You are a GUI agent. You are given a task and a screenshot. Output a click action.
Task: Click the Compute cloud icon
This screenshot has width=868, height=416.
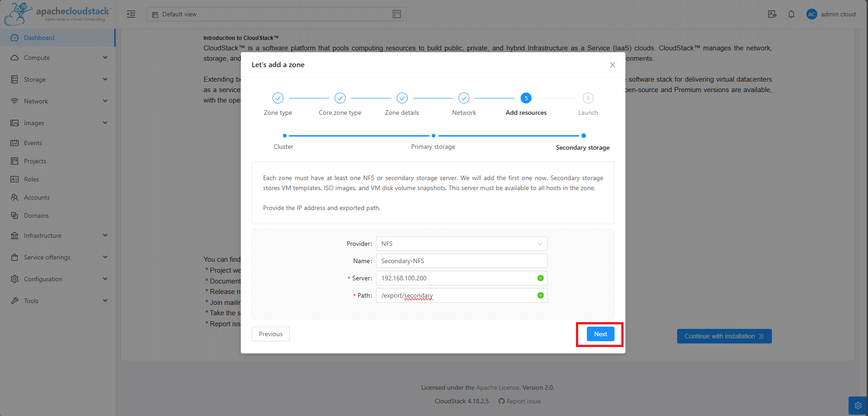pos(15,58)
